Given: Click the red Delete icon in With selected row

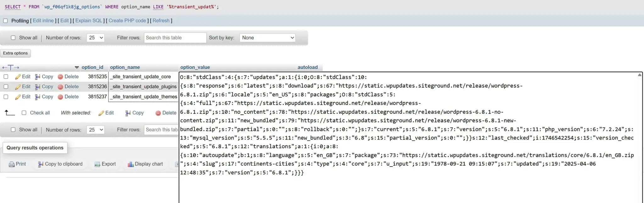Looking at the screenshot, I should tap(158, 113).
